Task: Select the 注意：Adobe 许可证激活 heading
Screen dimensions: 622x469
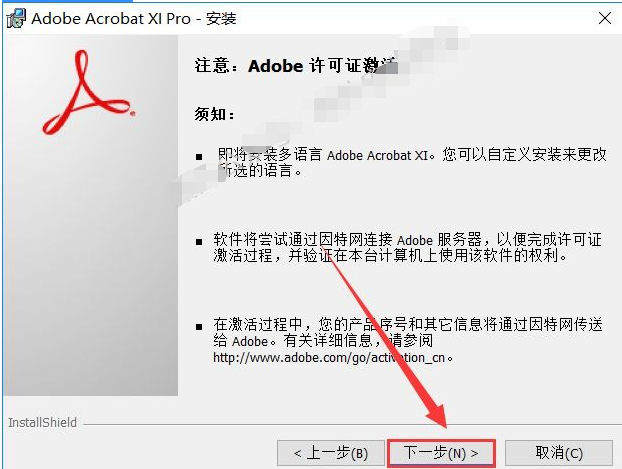Action: [x=296, y=65]
